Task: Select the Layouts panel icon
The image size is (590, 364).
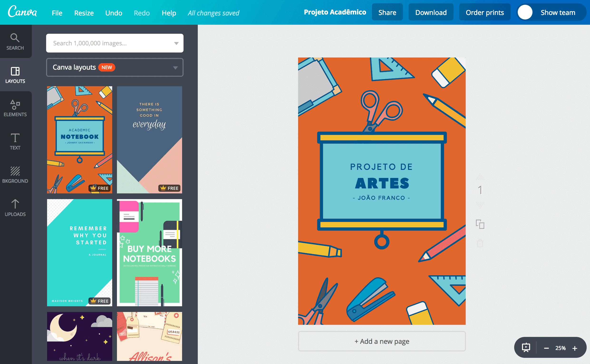Action: [x=15, y=75]
